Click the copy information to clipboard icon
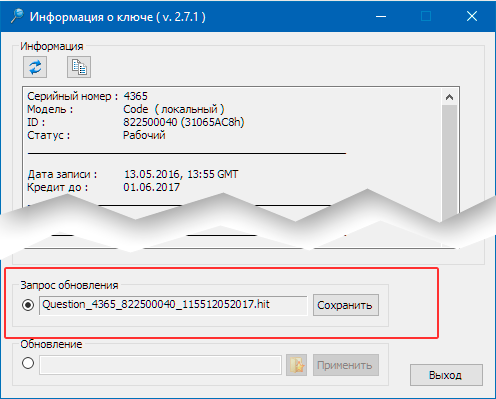The width and height of the screenshot is (496, 399). 79,67
